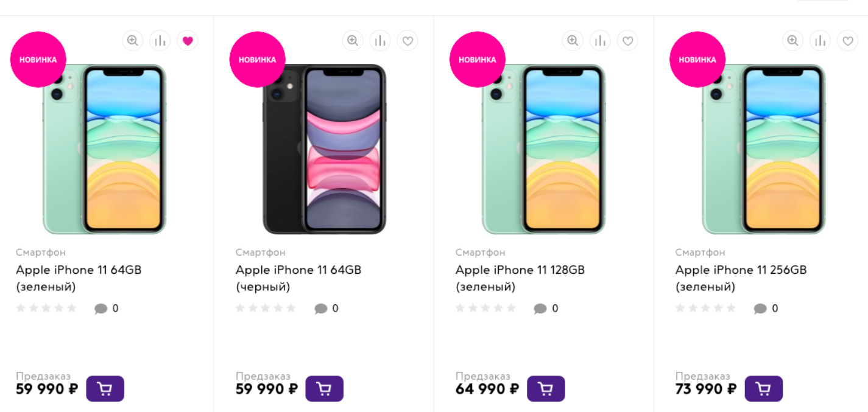
Task: Open zoom view for iPhone 11 128GB
Action: click(572, 41)
